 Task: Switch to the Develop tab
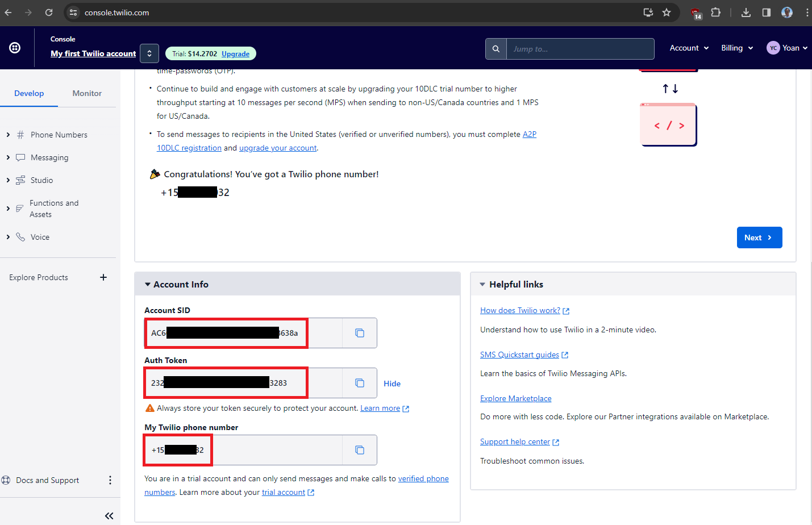point(29,93)
